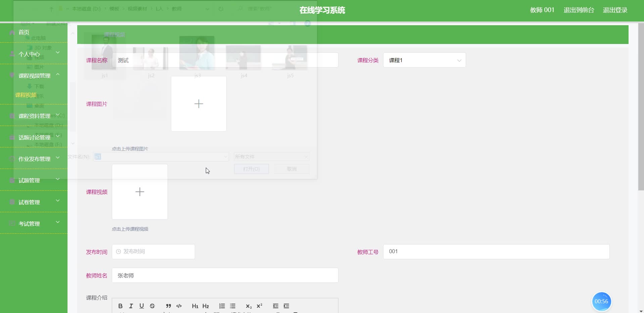Click the 点击上传课程图片 hint text

[x=130, y=149]
